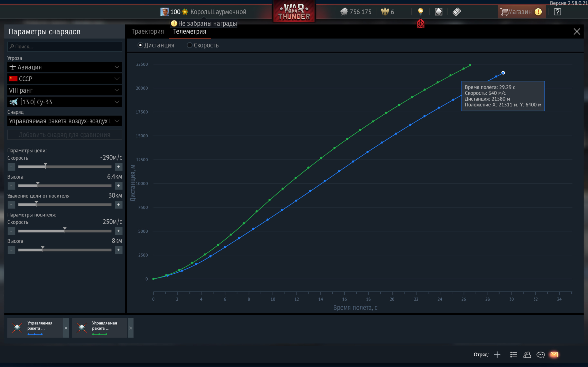Switch to the Телеметрия tab
Screen dimensions: 588x367
pos(189,32)
